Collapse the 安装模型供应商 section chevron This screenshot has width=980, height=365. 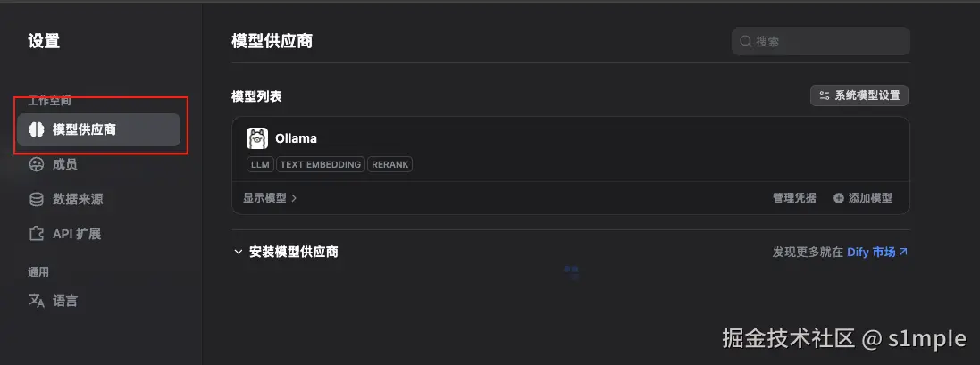point(238,252)
